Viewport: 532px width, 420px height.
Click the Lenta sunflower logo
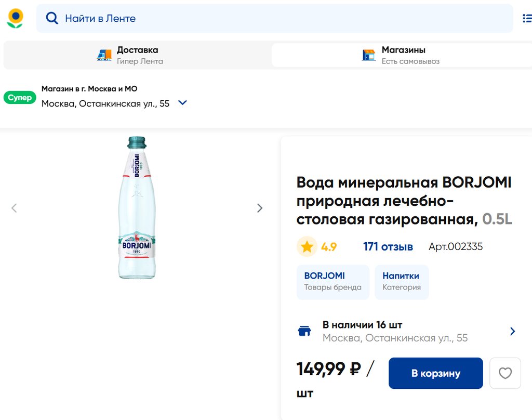(x=15, y=18)
